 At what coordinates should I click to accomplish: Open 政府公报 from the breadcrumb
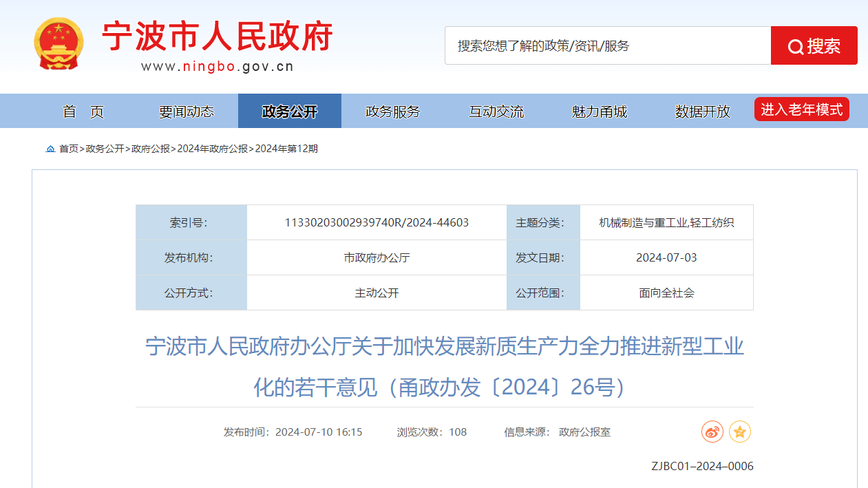[151, 148]
